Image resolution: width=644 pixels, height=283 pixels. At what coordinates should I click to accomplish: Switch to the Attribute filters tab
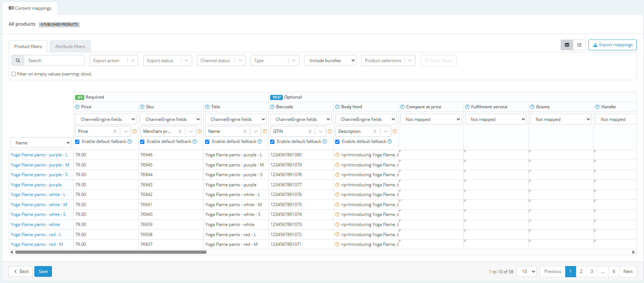[x=70, y=47]
